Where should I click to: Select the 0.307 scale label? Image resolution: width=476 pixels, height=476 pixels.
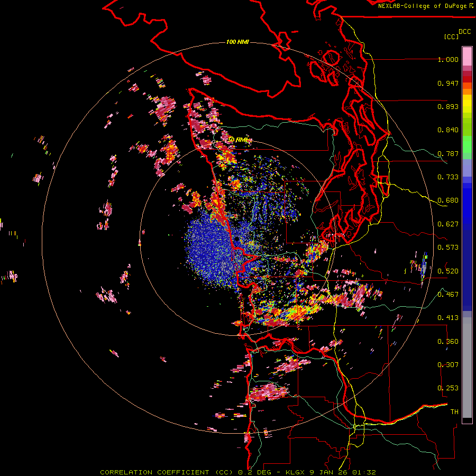coord(448,364)
